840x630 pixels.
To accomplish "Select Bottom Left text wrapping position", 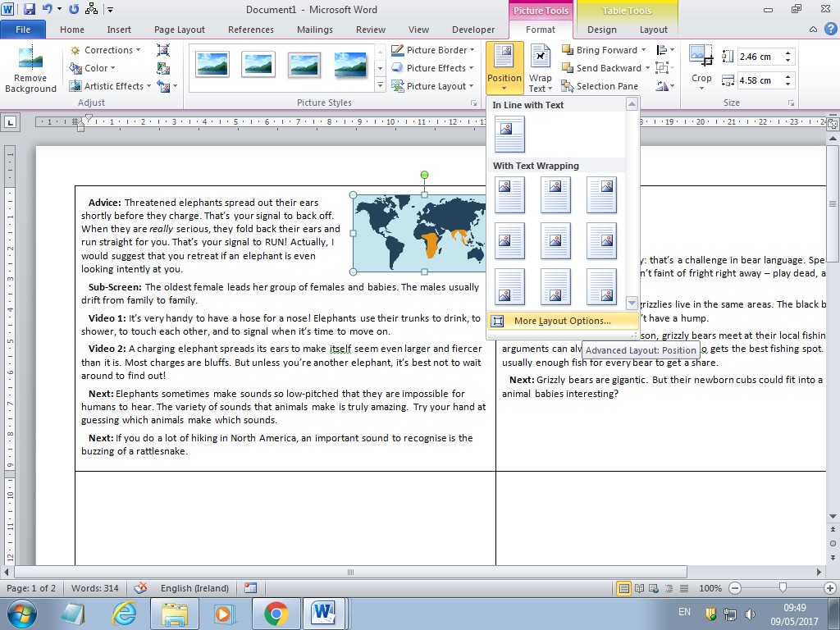I will point(509,286).
